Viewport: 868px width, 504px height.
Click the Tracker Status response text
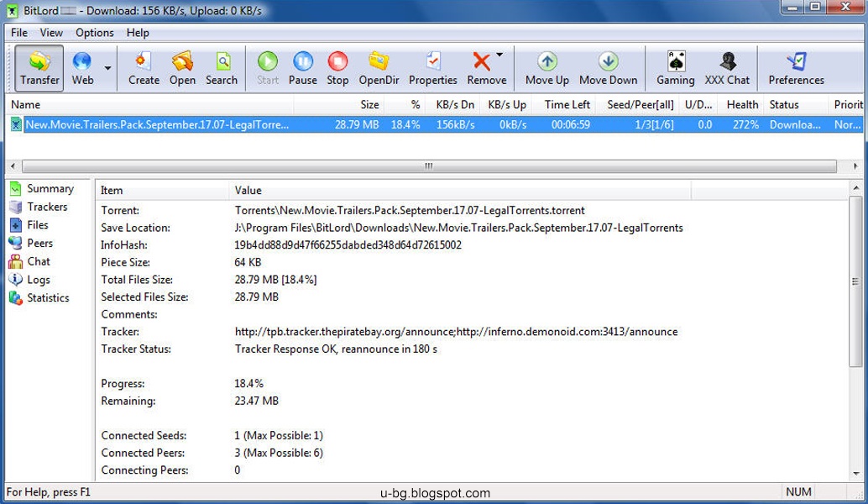point(336,349)
